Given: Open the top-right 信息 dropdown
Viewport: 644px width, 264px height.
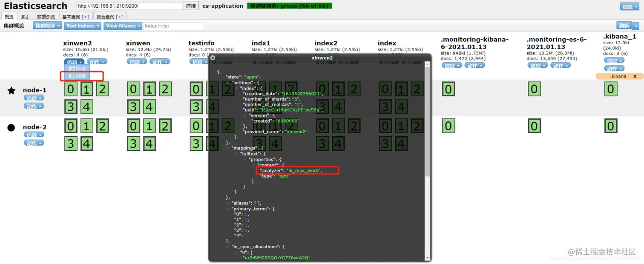Looking at the screenshot, I should 629,6.
